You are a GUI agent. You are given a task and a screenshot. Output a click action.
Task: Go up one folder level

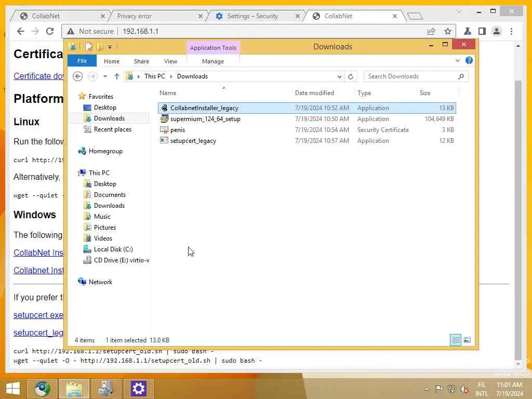[x=117, y=76]
